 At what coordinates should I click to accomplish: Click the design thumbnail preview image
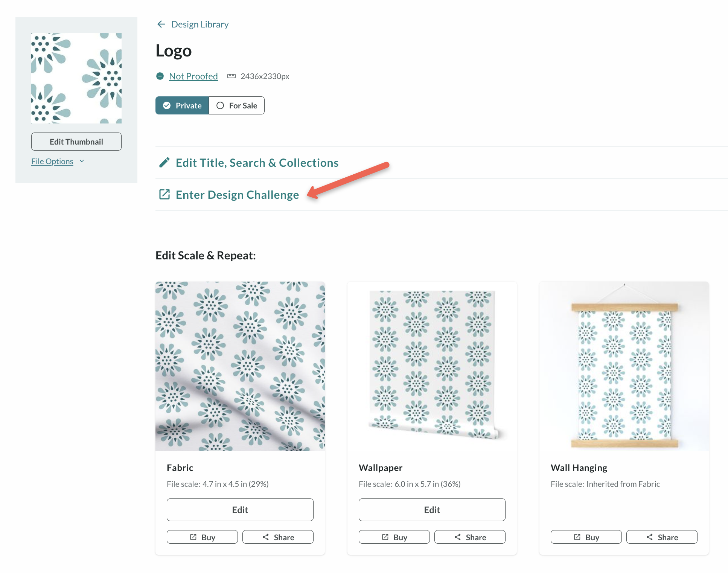point(76,78)
